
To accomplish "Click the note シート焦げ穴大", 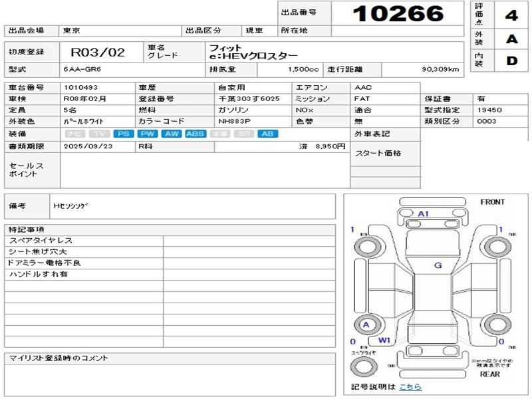I will (x=38, y=252).
